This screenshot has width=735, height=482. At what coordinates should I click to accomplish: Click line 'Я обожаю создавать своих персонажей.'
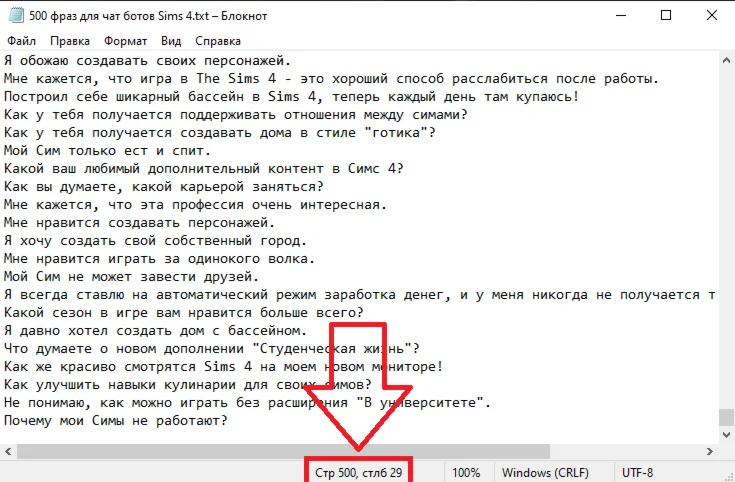[x=148, y=60]
